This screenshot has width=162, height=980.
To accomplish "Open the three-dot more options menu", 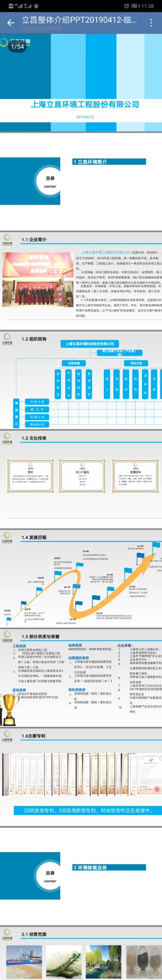I will pyautogui.click(x=151, y=22).
